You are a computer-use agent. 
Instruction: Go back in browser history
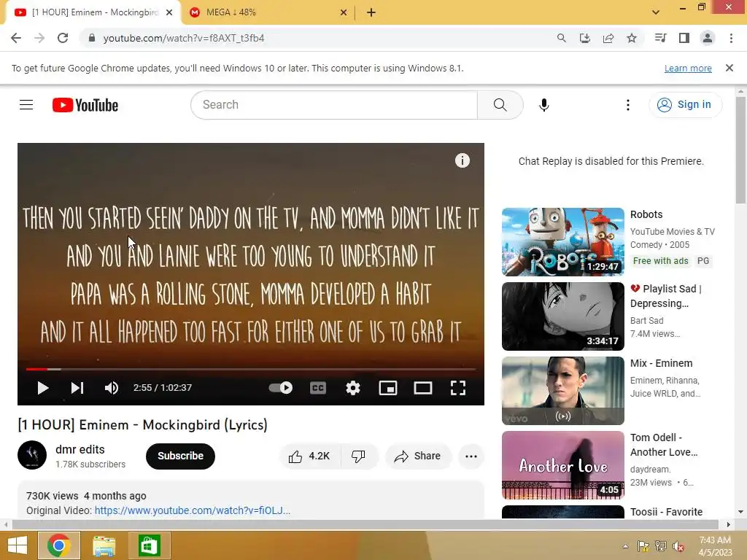pos(16,38)
